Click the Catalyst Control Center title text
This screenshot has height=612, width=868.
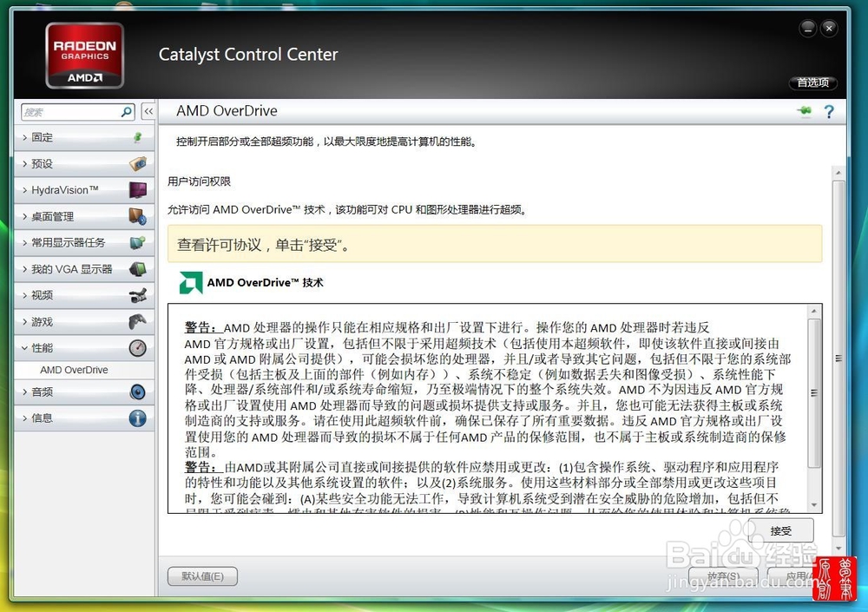pos(248,55)
